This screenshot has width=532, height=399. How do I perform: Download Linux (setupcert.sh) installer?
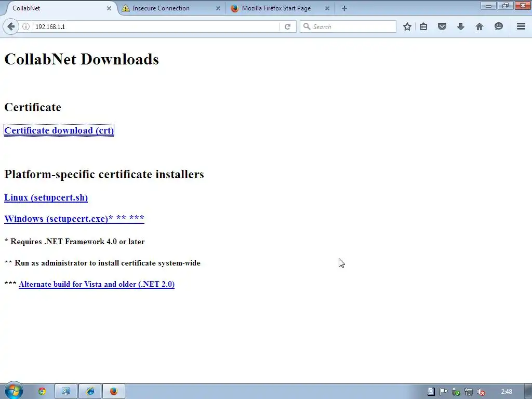tap(46, 197)
